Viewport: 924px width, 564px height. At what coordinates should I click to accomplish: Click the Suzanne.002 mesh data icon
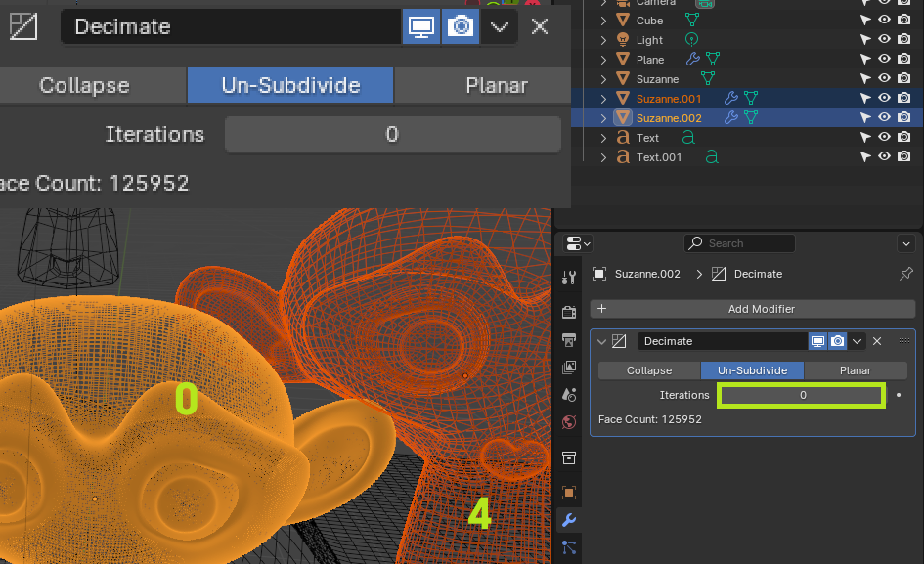point(751,117)
